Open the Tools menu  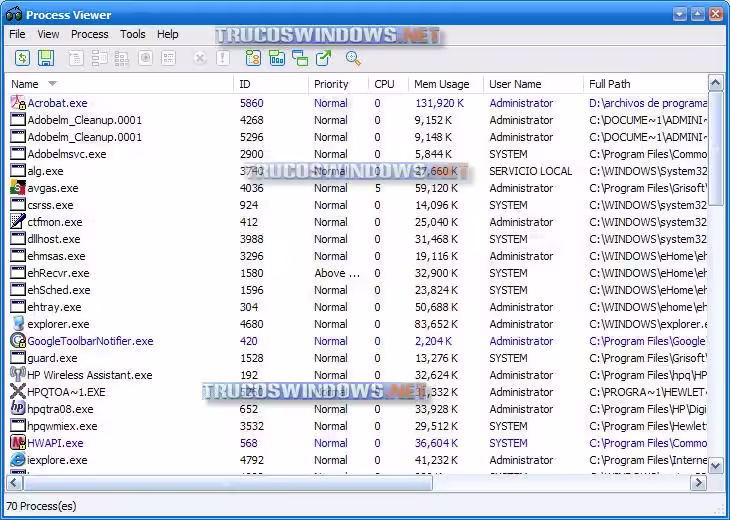coord(133,34)
